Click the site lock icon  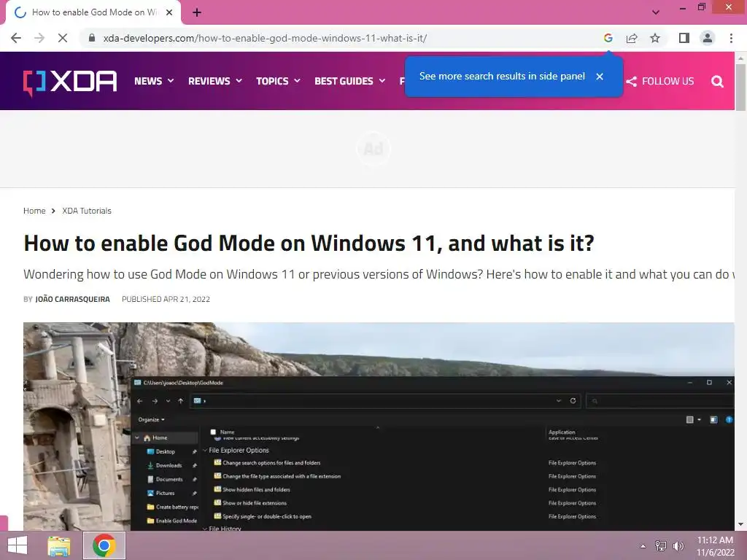(x=93, y=38)
